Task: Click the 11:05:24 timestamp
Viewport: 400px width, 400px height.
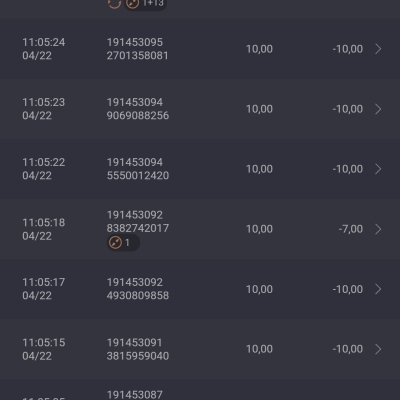Action: coord(44,42)
